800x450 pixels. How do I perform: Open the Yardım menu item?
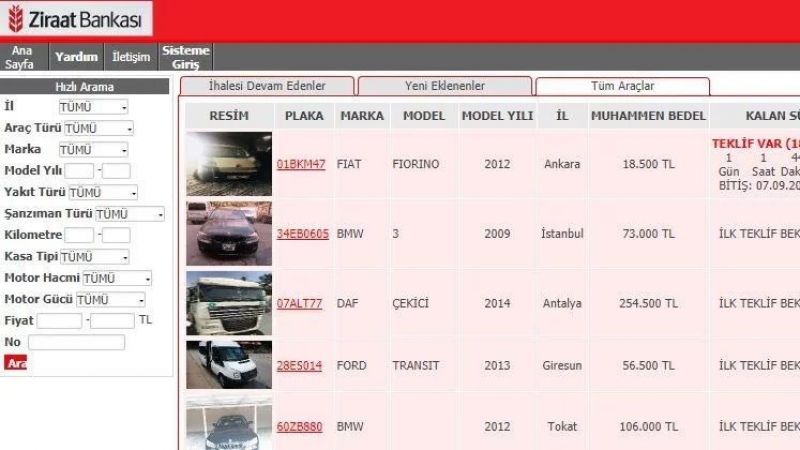tap(77, 57)
